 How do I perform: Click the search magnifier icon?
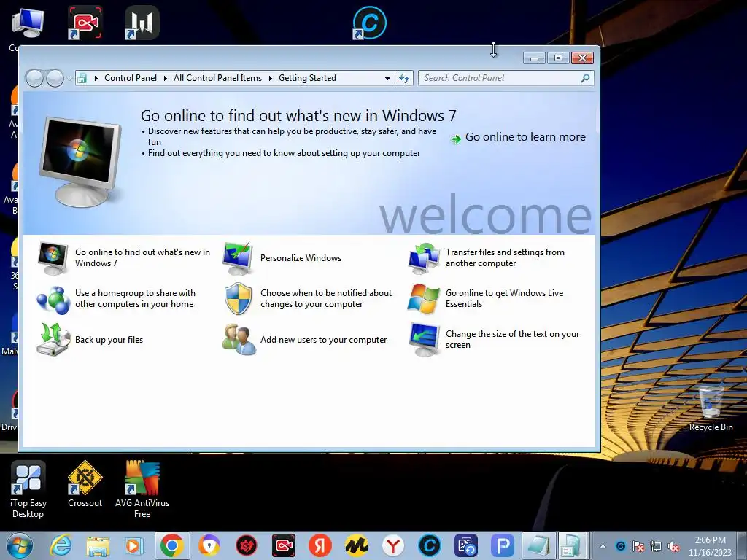pyautogui.click(x=586, y=78)
